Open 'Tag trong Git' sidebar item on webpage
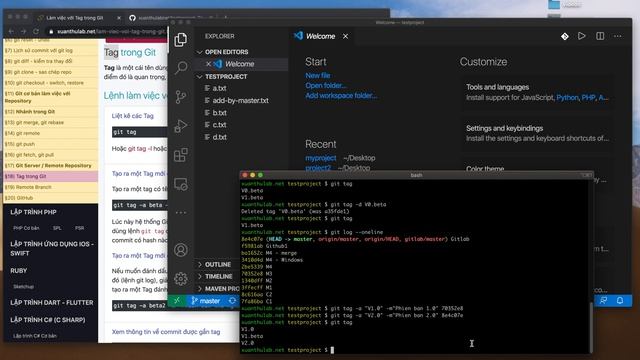This screenshot has height=360, width=640. coord(50,176)
